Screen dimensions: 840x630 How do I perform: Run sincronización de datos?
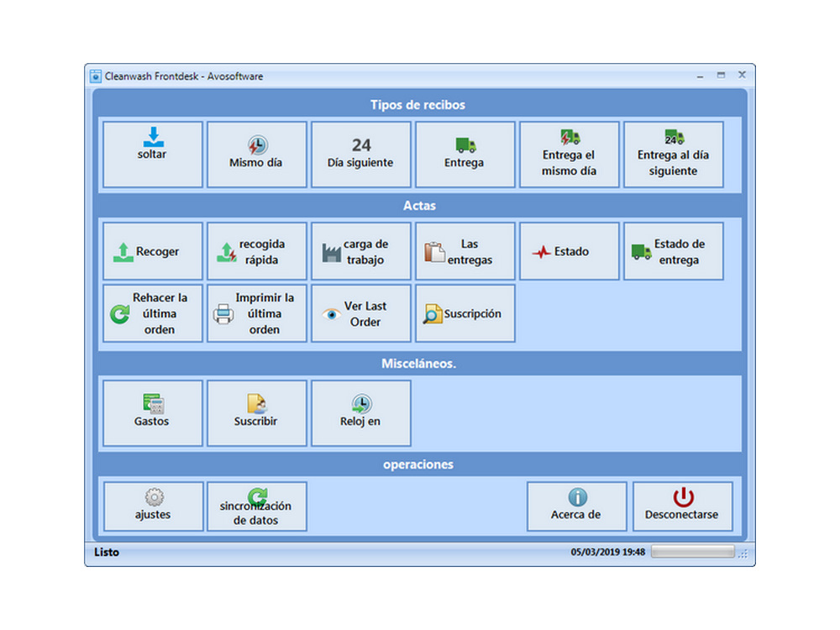(256, 507)
